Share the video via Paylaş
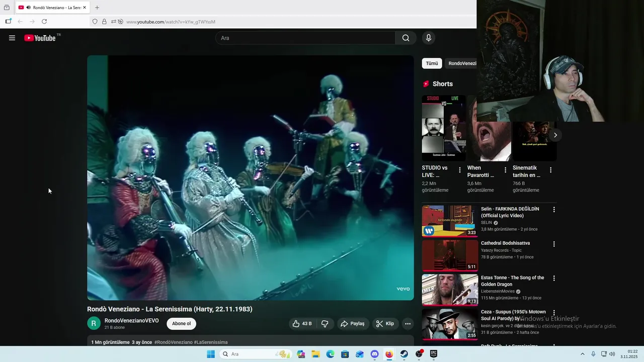 pyautogui.click(x=353, y=324)
